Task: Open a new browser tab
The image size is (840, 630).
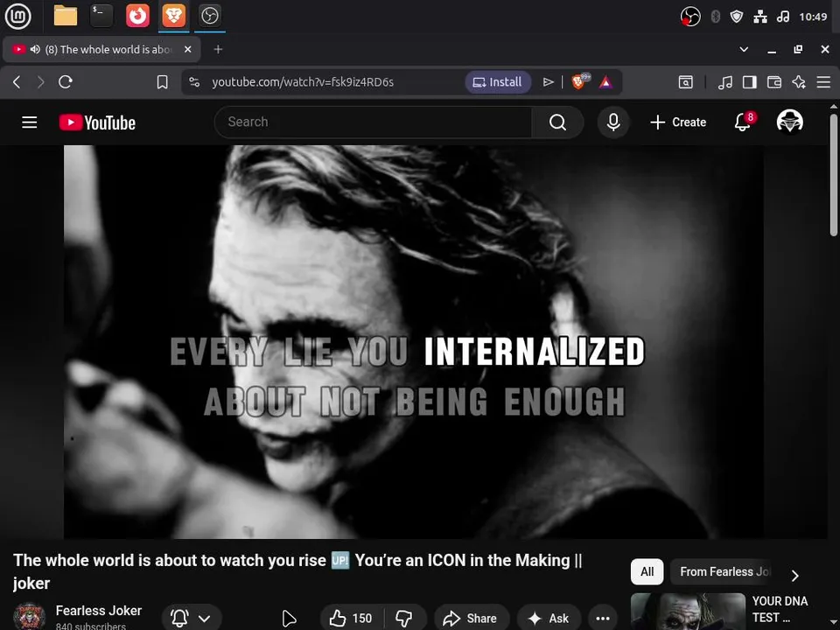Action: pos(218,49)
